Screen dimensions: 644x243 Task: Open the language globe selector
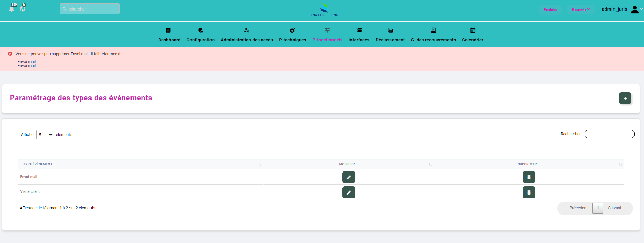pyautogui.click(x=23, y=9)
